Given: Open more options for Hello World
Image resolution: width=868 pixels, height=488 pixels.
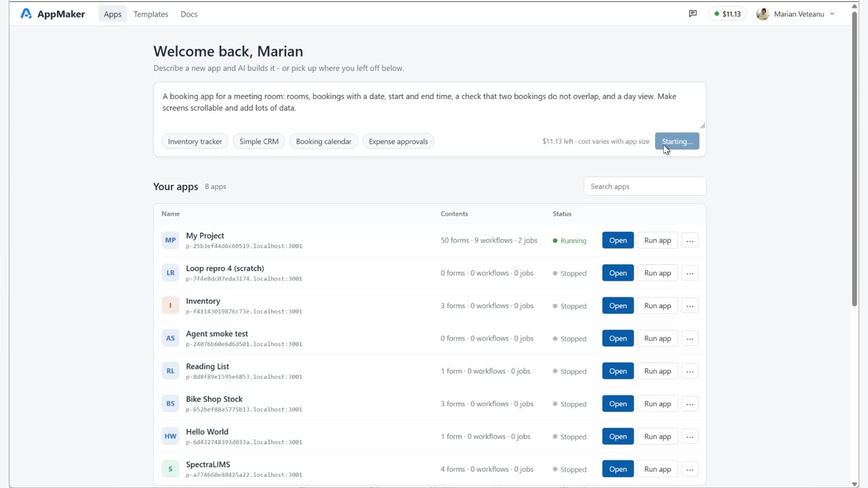Looking at the screenshot, I should click(x=690, y=436).
